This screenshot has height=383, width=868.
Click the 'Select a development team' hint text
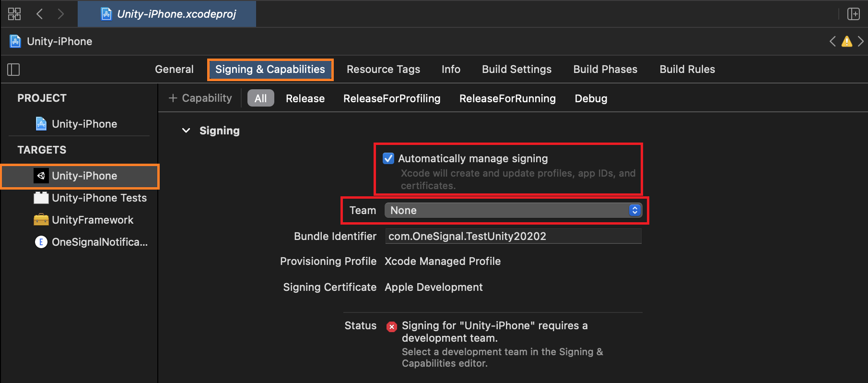pyautogui.click(x=503, y=358)
